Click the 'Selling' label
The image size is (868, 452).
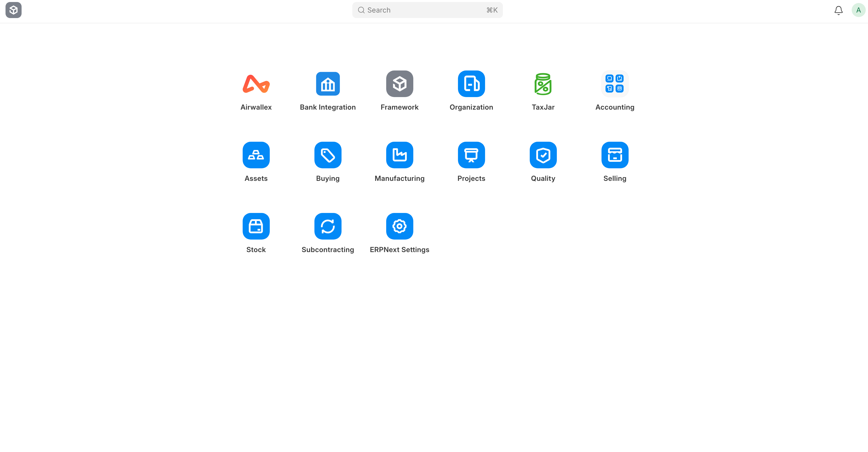pos(615,179)
